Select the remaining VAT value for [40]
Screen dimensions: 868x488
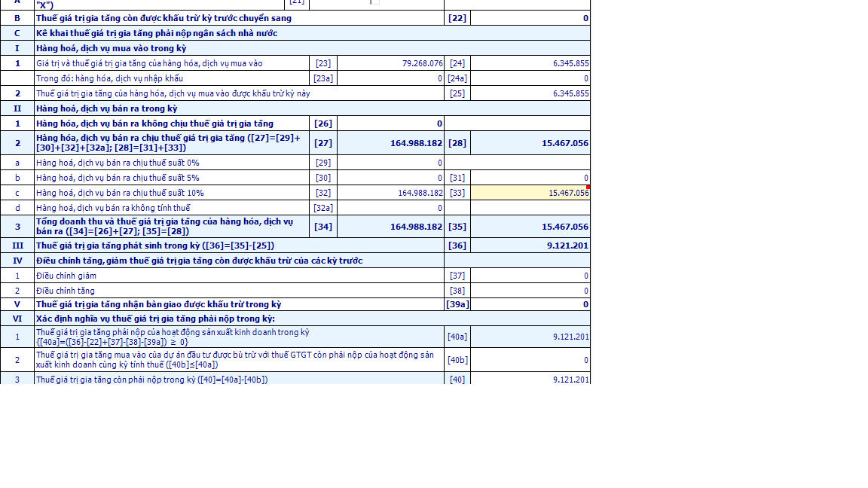coord(530,380)
